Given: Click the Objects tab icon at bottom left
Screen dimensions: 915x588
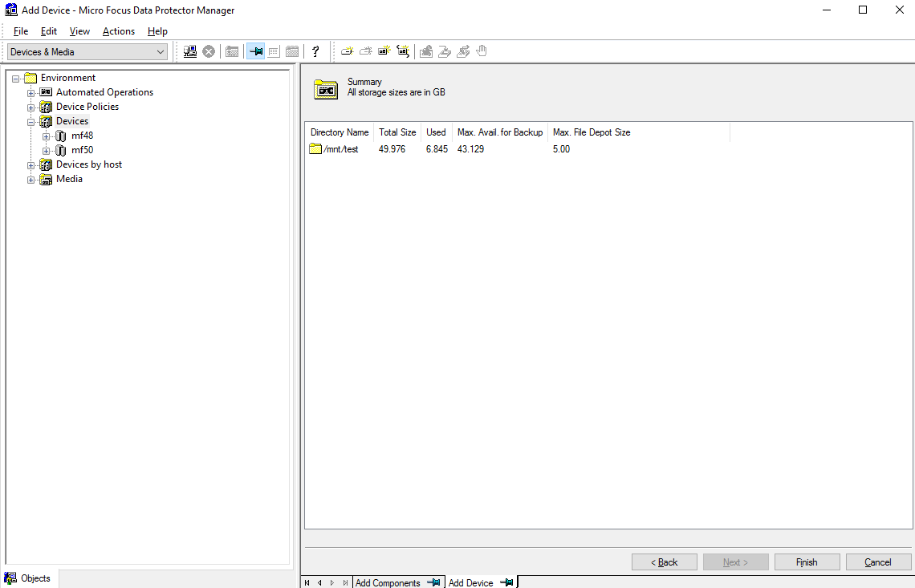Looking at the screenshot, I should pos(10,578).
